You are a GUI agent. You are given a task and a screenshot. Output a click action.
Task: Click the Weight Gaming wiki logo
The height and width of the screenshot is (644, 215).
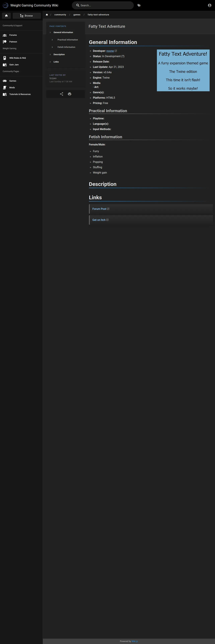pos(5,5)
